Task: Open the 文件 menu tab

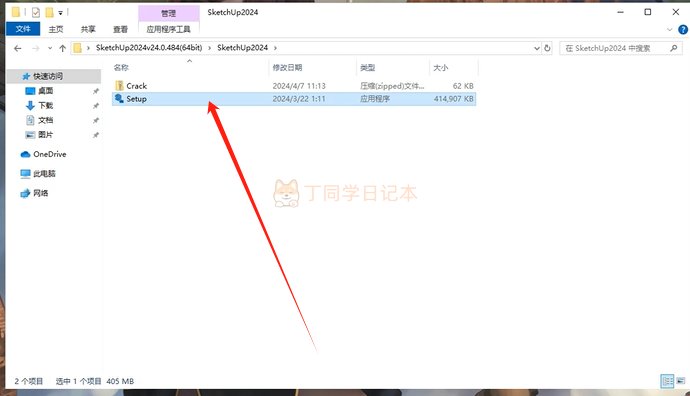Action: click(x=23, y=29)
